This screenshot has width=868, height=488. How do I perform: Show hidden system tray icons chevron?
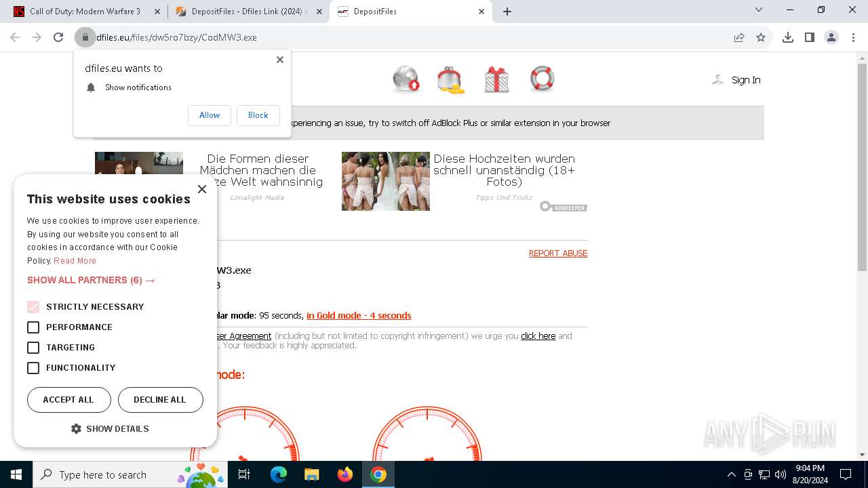[x=731, y=474]
